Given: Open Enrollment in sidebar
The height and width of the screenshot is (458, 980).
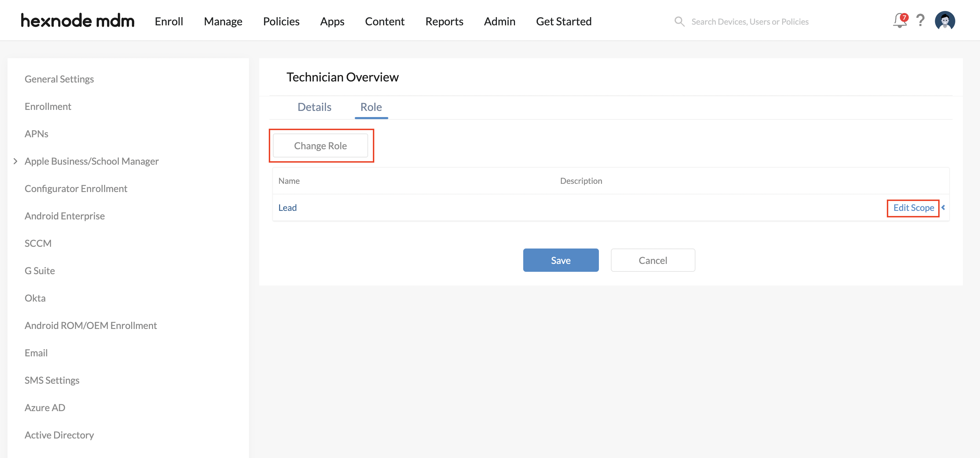Looking at the screenshot, I should pyautogui.click(x=48, y=106).
